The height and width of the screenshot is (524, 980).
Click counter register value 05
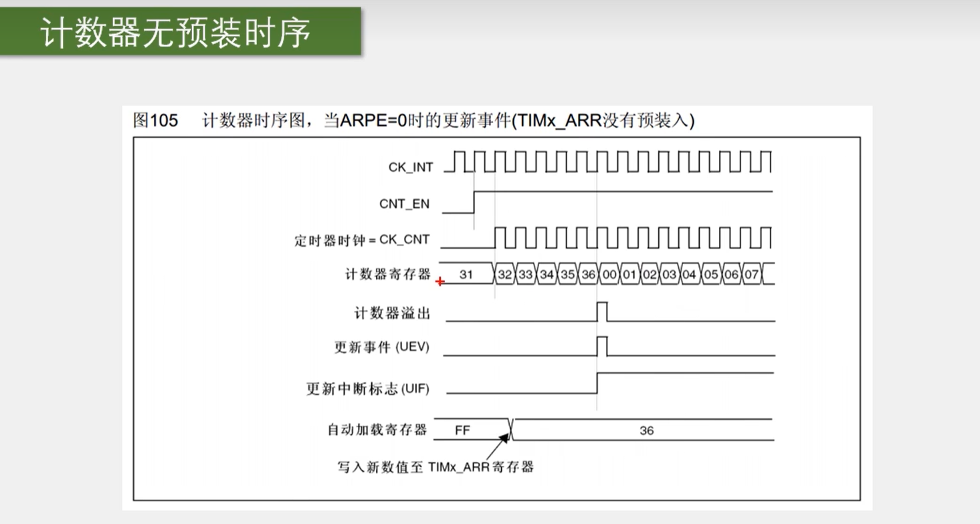coord(710,274)
